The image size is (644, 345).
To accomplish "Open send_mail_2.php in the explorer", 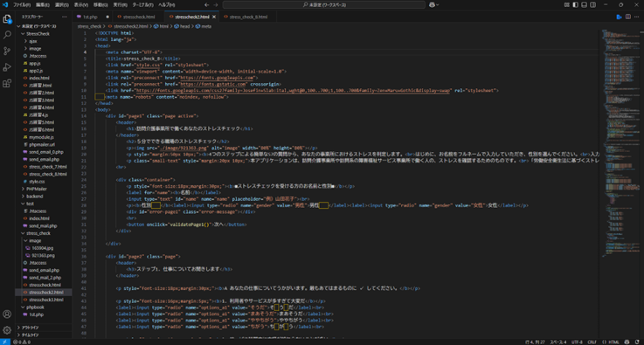I will [44, 278].
